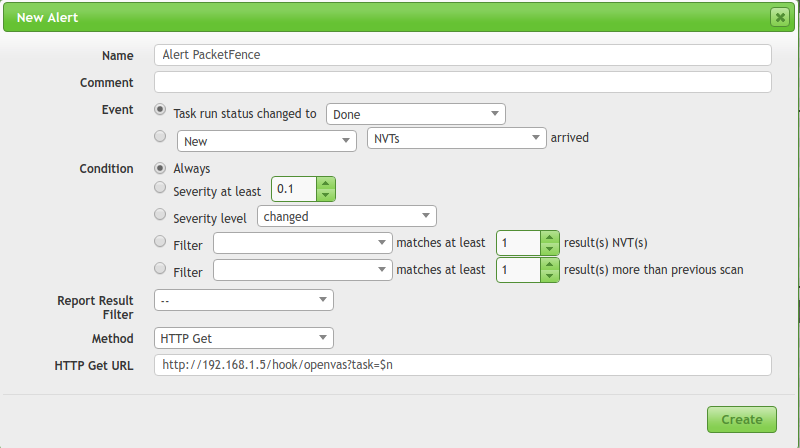Select the 'Always' condition radio button
The height and width of the screenshot is (448, 800).
tap(161, 168)
